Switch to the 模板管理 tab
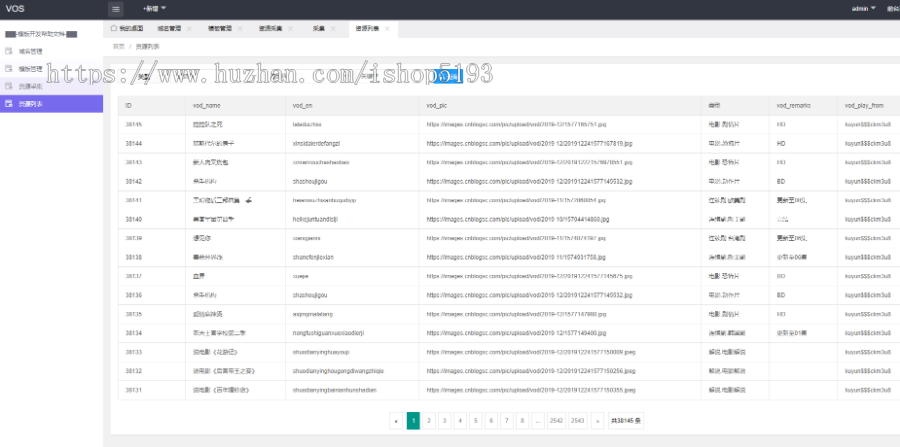 coord(219,28)
